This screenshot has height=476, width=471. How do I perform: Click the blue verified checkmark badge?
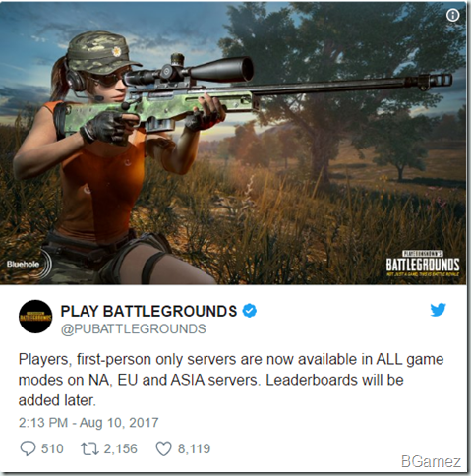tap(250, 311)
